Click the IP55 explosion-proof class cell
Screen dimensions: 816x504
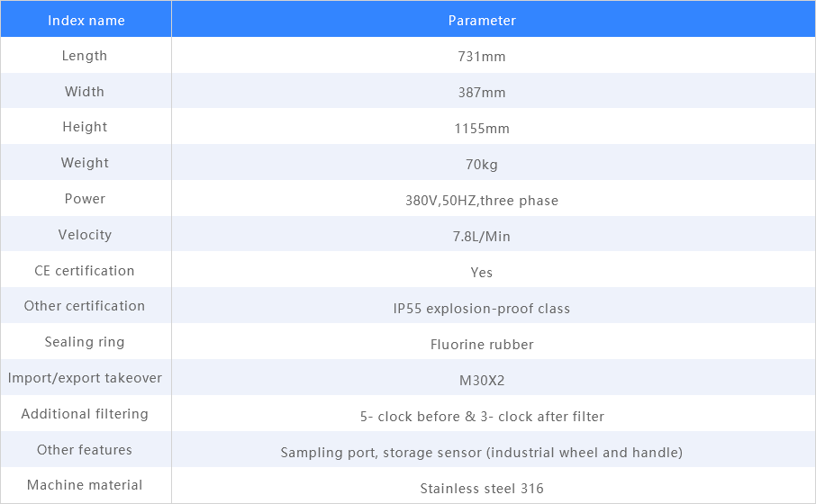(x=482, y=309)
